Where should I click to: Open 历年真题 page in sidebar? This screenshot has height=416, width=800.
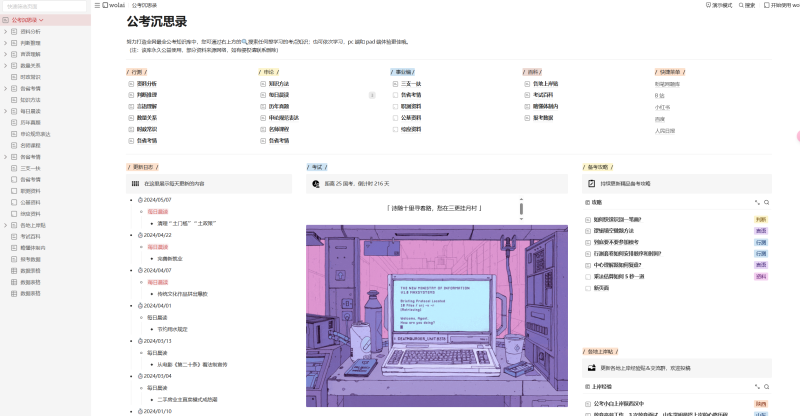[x=31, y=122]
